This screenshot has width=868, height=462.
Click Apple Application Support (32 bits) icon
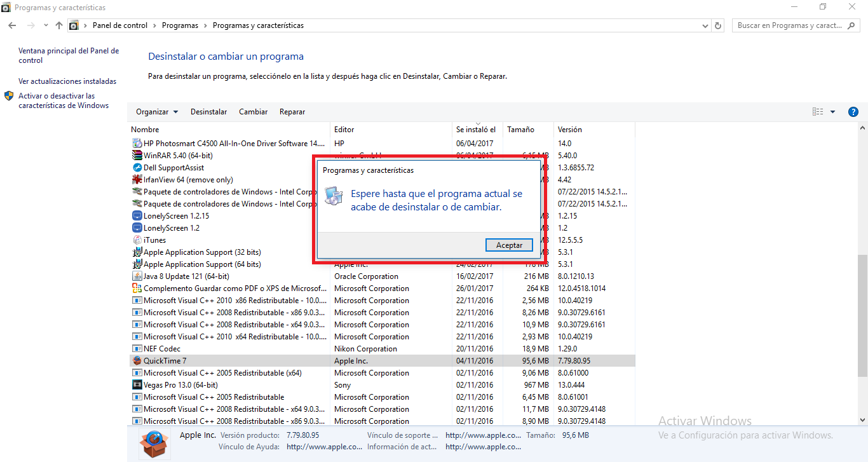point(137,252)
